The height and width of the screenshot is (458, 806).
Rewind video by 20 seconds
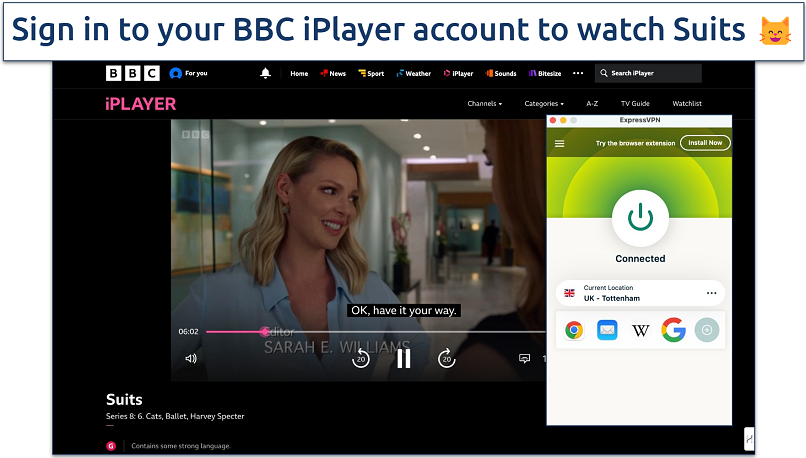point(361,359)
